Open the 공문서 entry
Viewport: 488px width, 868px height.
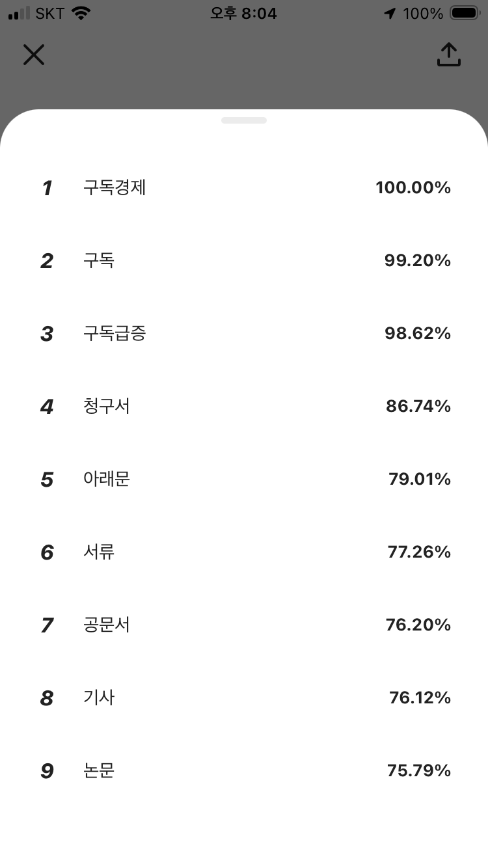(107, 625)
